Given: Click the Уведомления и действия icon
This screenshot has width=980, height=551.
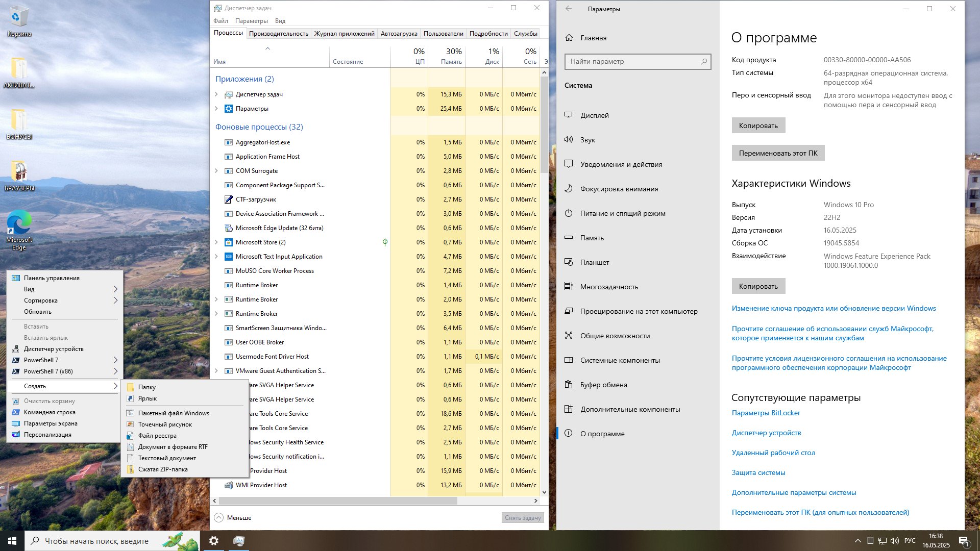Looking at the screenshot, I should coord(569,164).
